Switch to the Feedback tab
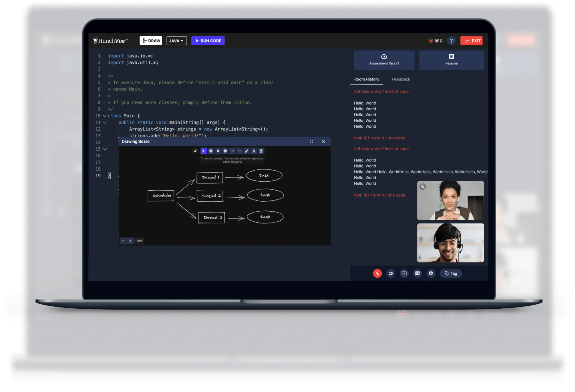Screen dimensions: 575x392 coord(401,79)
